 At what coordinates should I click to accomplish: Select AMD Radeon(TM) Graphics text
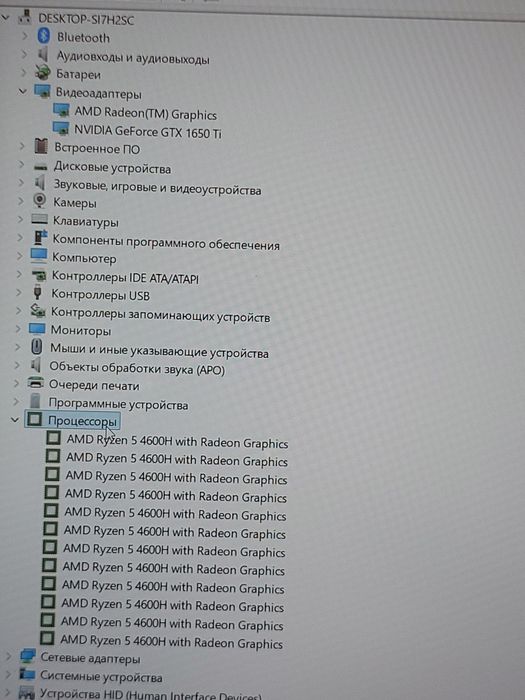coord(145,113)
